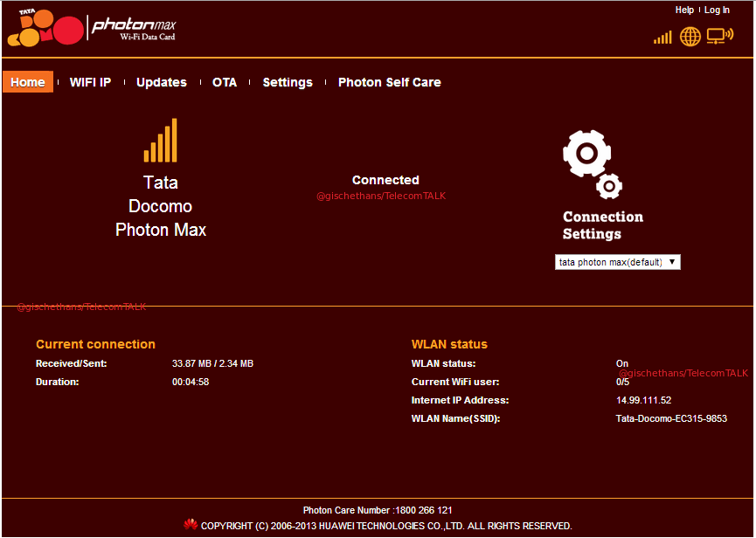
Task: Click the Tata Docomo logo
Action: pos(45,27)
